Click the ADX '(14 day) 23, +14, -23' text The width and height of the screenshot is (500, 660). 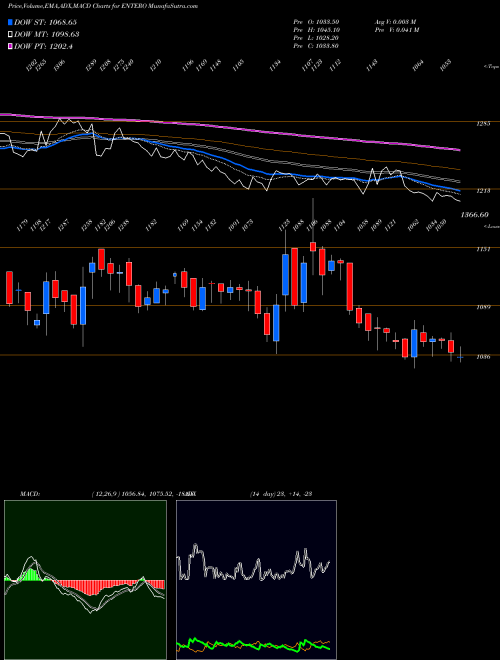pos(280,494)
